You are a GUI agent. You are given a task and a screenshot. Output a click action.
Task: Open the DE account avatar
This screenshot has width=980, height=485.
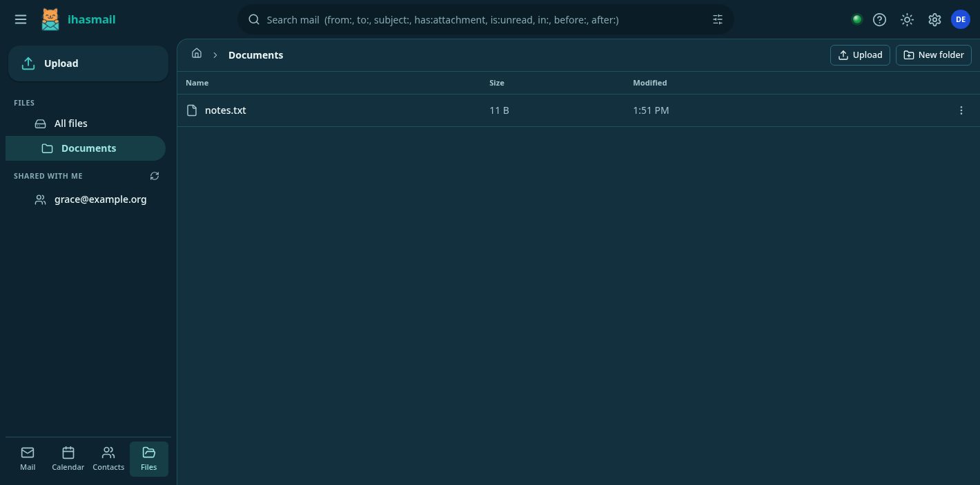tap(961, 19)
